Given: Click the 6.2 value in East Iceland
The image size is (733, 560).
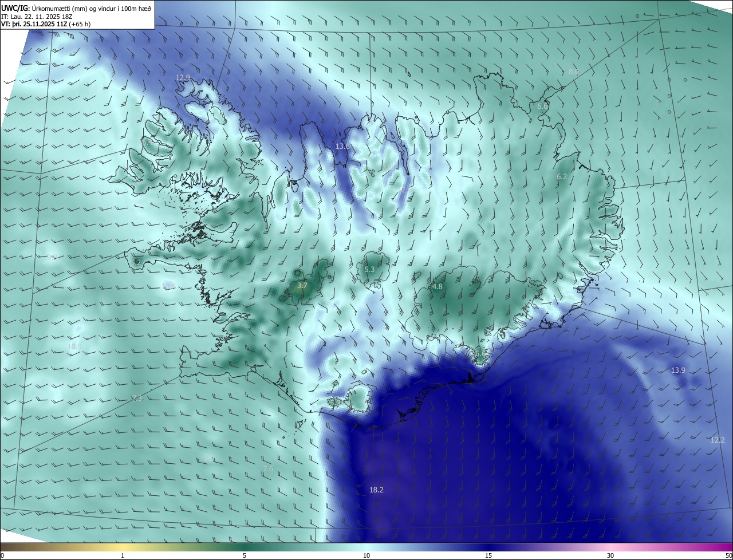Looking at the screenshot, I should (x=562, y=177).
